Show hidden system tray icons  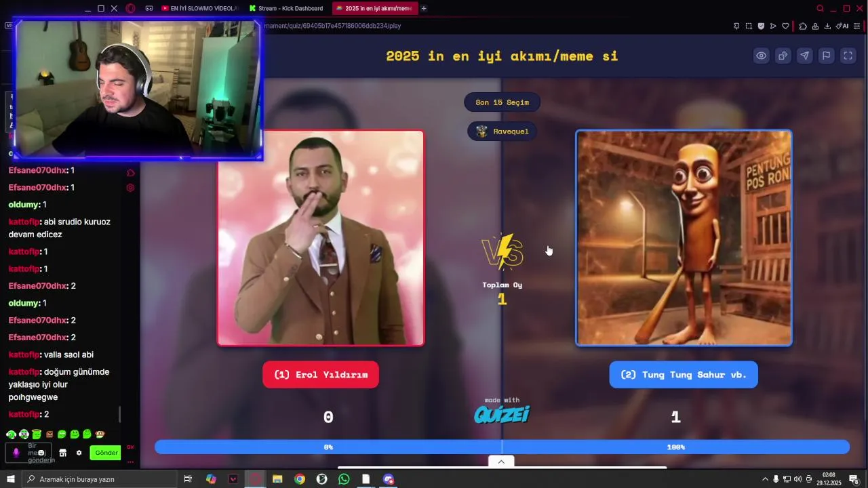coord(765,479)
